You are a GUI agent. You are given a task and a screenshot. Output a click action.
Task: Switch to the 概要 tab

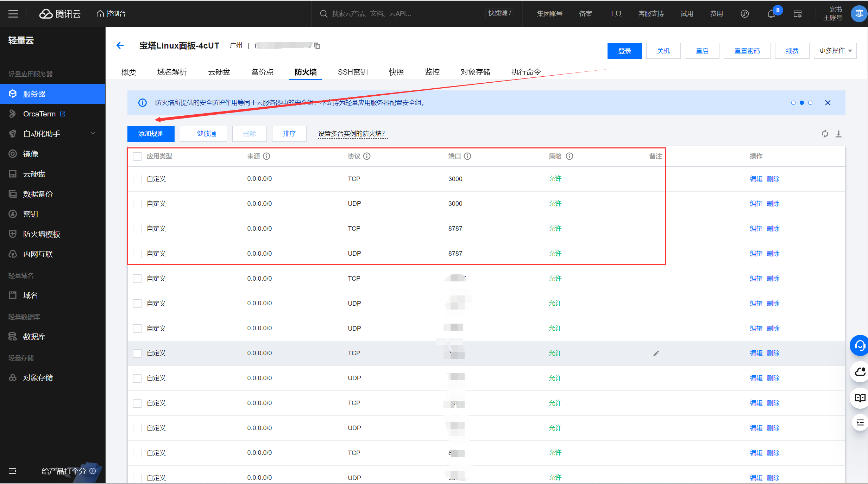coord(129,72)
